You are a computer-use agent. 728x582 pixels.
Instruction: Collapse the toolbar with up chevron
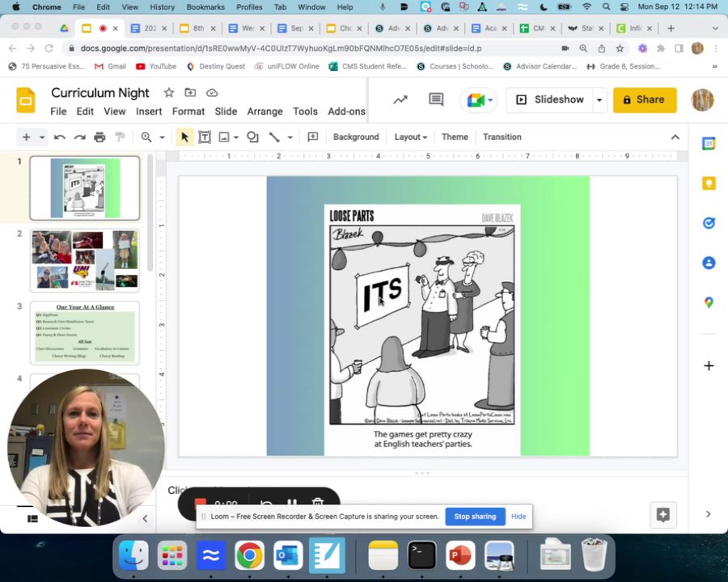pos(675,137)
